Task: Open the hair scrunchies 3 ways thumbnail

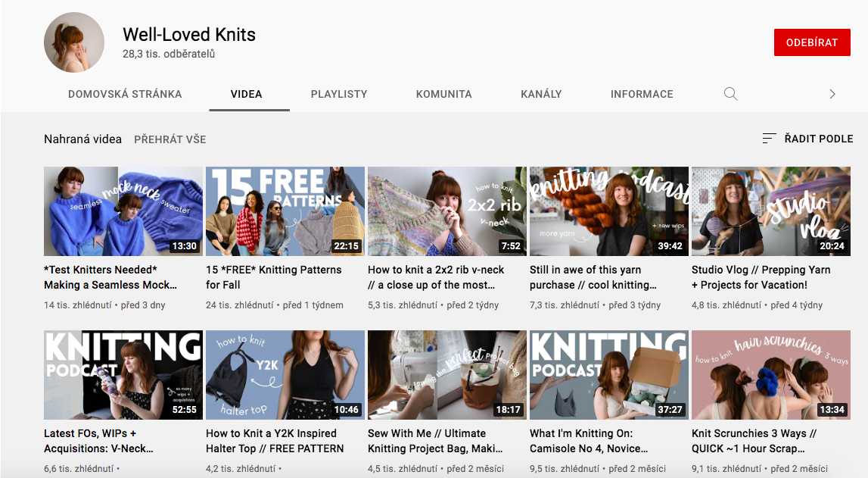Action: (771, 375)
